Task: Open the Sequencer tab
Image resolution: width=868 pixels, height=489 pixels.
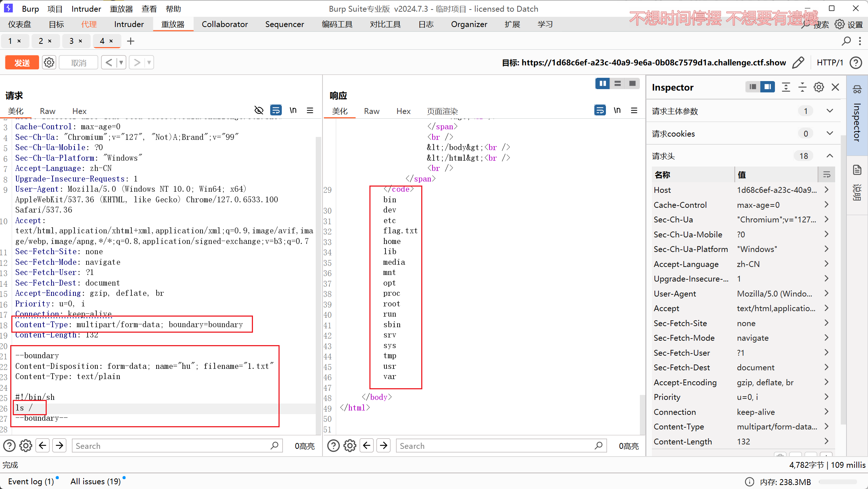Action: tap(284, 24)
